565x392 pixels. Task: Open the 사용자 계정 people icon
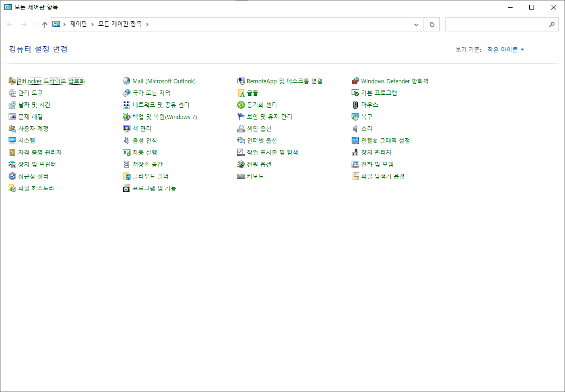pos(12,129)
